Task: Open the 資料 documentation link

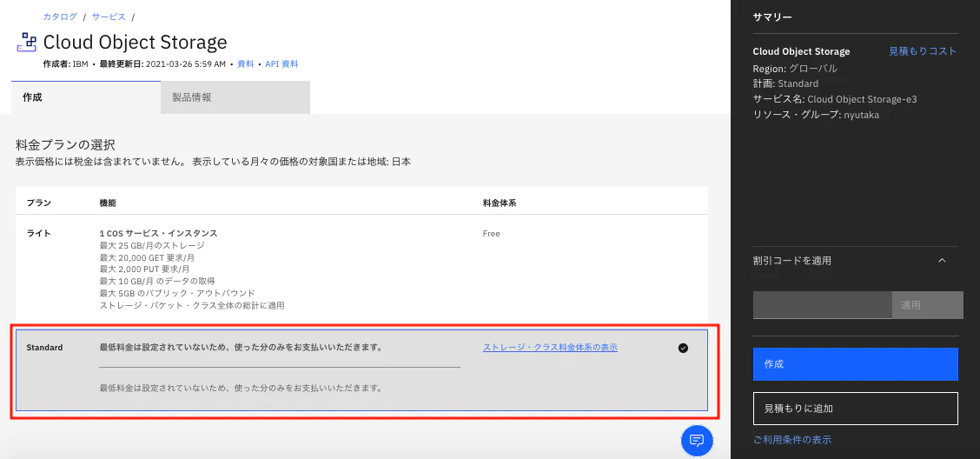Action: coord(246,63)
